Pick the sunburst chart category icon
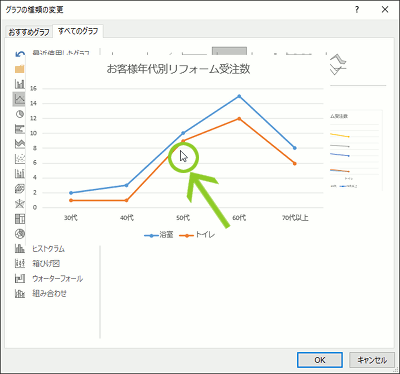 point(20,234)
